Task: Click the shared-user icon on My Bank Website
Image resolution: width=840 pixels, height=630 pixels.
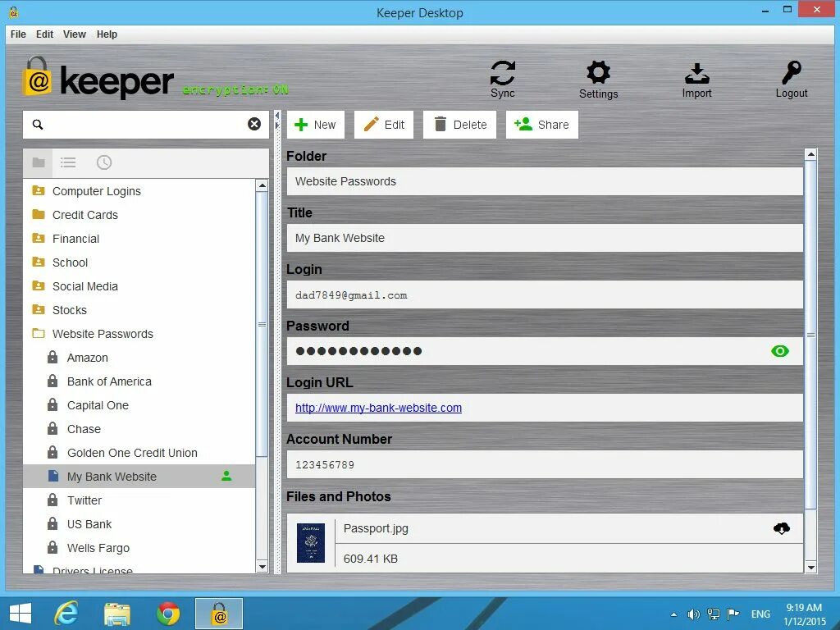Action: (226, 476)
